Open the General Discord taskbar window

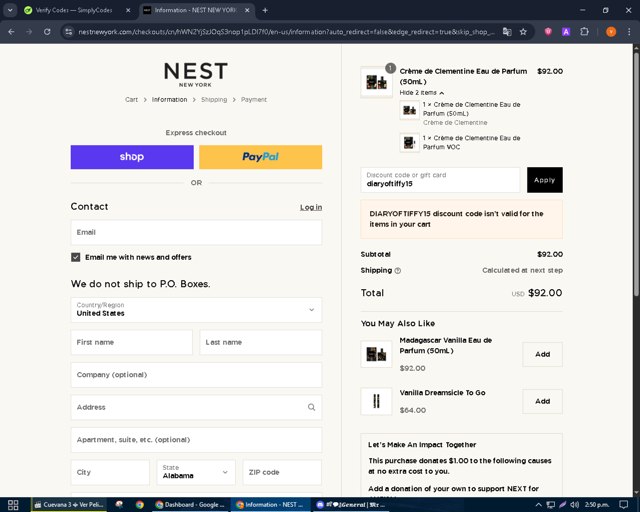[x=350, y=505]
